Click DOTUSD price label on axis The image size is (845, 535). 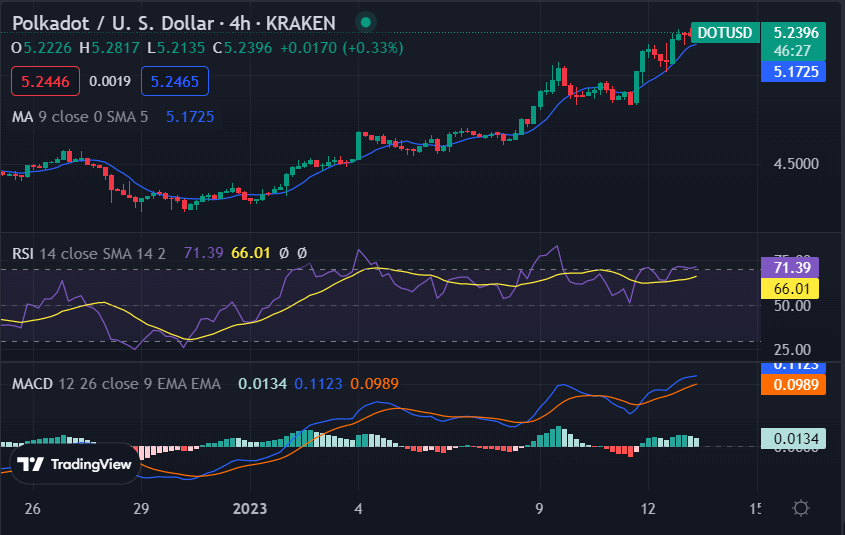pyautogui.click(x=725, y=33)
